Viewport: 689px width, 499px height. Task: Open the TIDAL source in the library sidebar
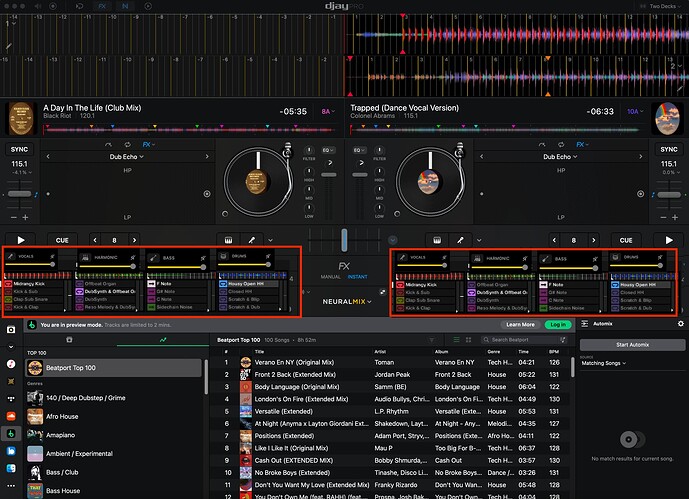tap(11, 399)
